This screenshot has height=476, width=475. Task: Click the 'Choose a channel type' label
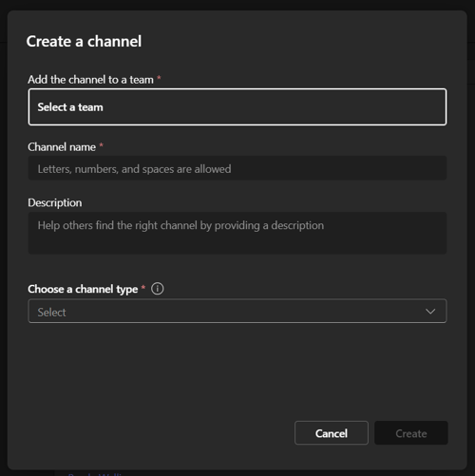[x=83, y=289]
